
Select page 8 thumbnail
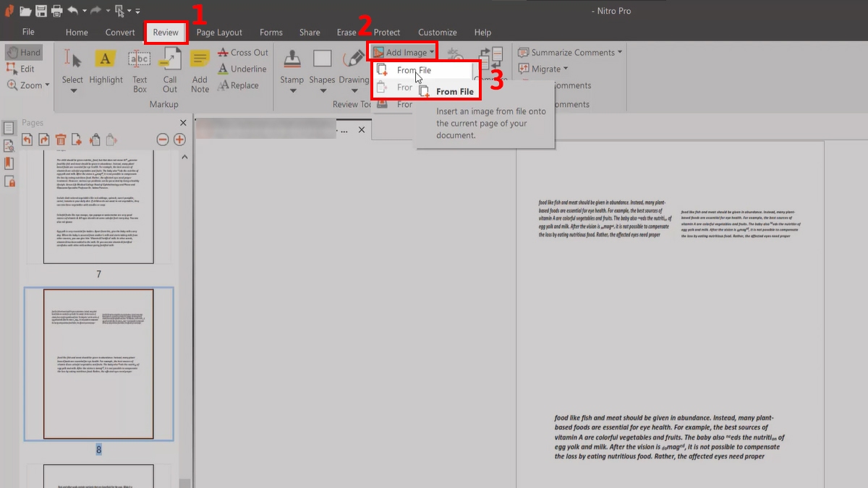coord(98,364)
